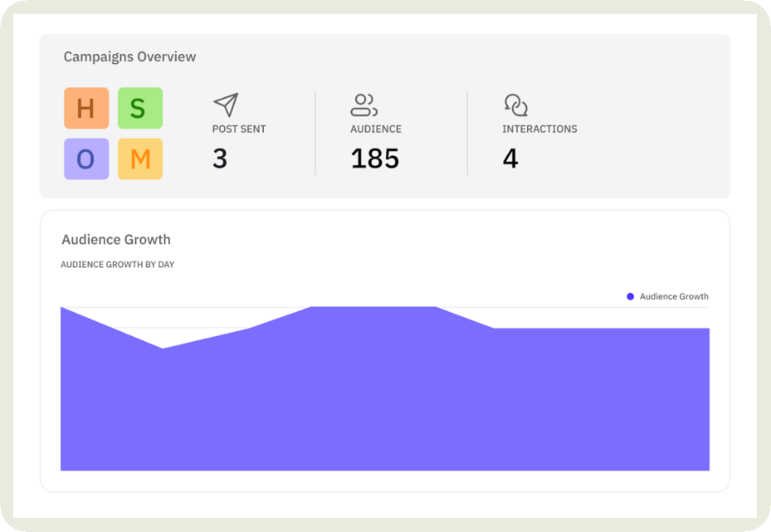Viewport: 771px width, 532px height.
Task: Click the POST SENT label
Action: tap(239, 129)
